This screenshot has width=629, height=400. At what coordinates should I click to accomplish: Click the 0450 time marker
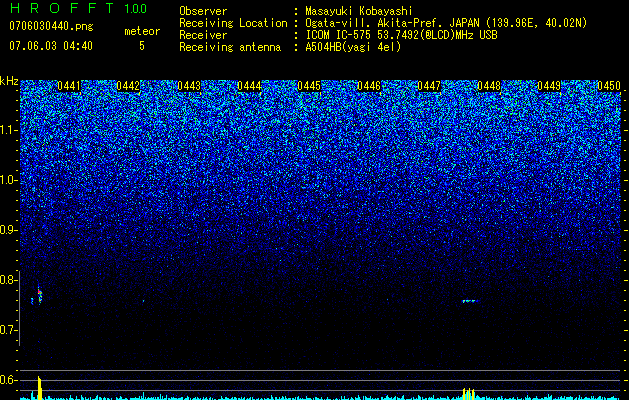609,86
